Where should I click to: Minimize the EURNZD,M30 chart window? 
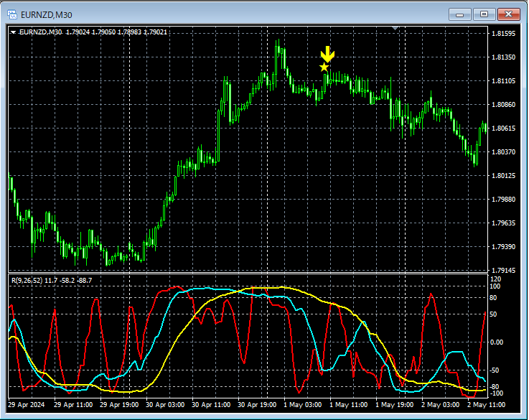tap(459, 14)
